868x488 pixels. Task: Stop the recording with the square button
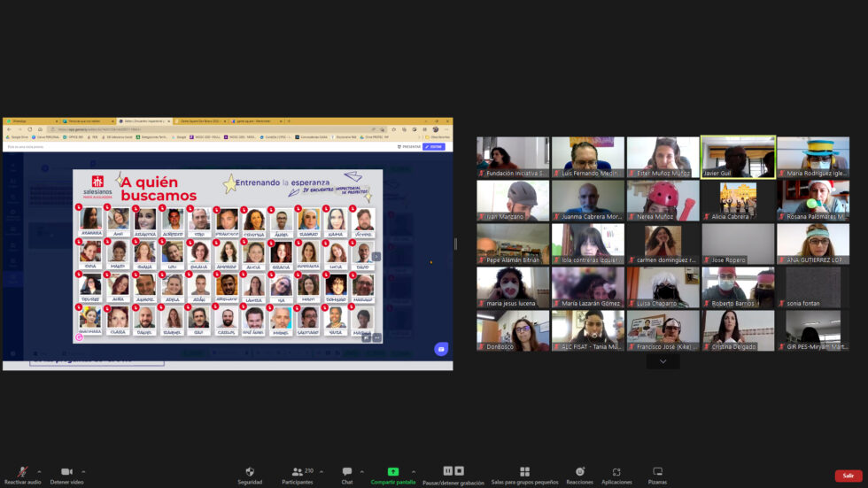tap(460, 471)
